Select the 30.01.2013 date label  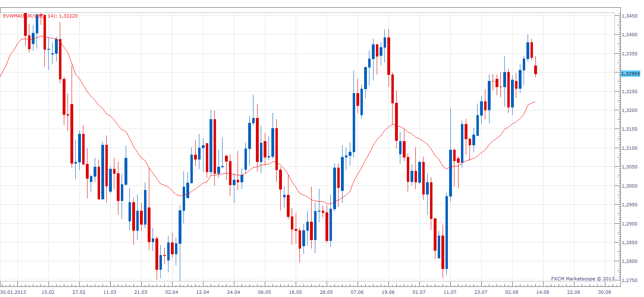click(x=13, y=292)
